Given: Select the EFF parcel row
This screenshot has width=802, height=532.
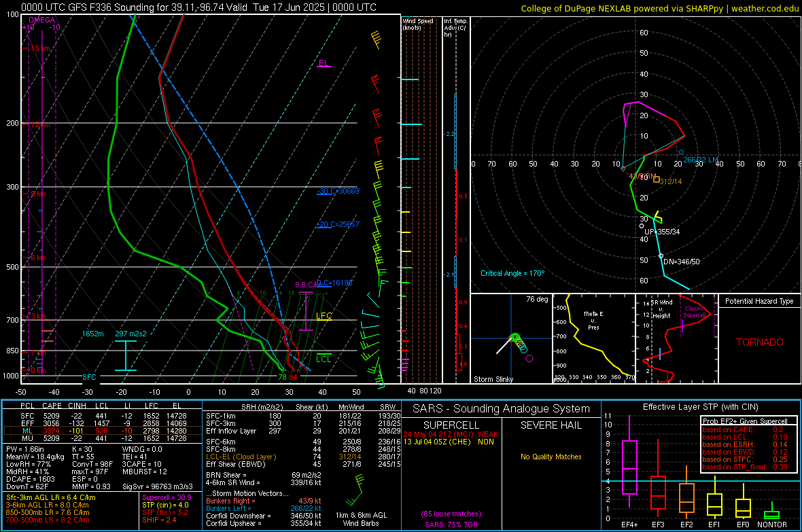Looking at the screenshot, I should (103, 423).
